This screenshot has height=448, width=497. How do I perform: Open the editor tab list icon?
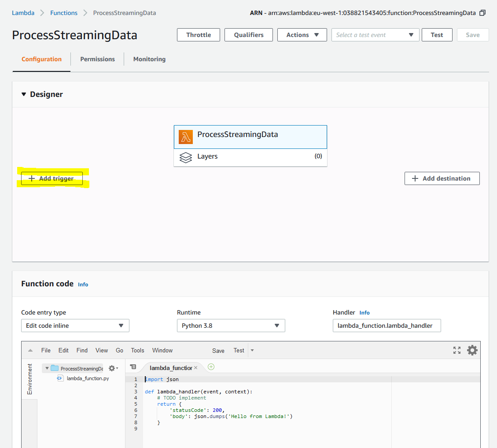click(133, 367)
